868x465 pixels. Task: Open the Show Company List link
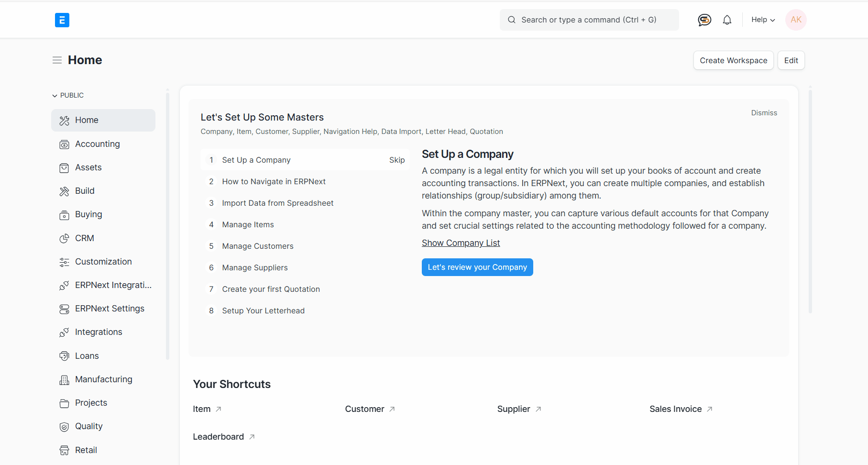pyautogui.click(x=461, y=243)
